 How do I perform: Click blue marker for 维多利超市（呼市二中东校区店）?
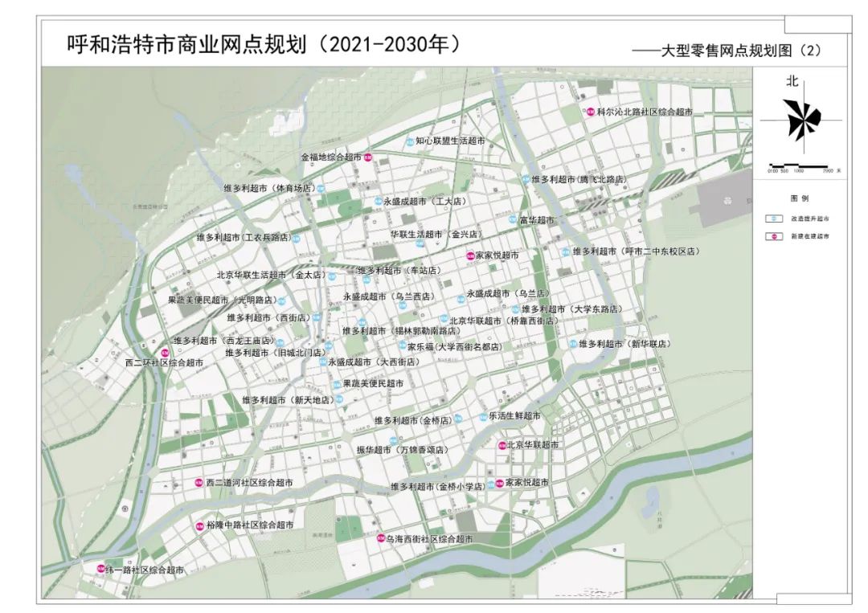click(x=566, y=251)
